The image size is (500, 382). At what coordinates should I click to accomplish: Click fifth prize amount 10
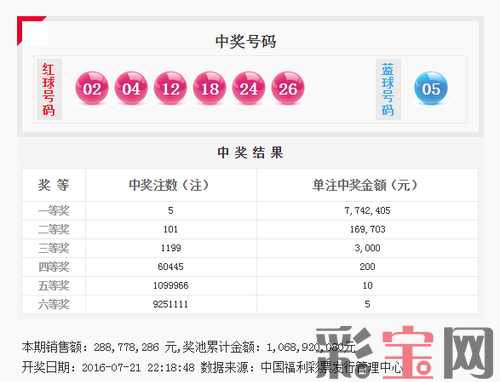367,286
